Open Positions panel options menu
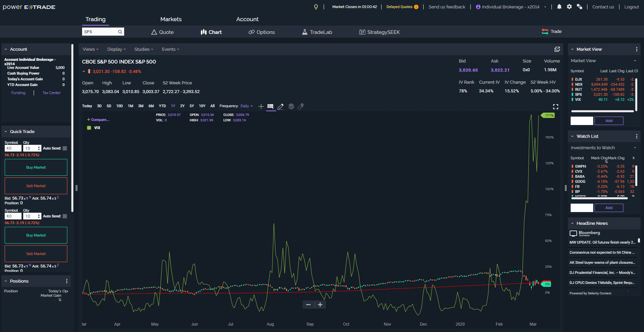This screenshot has width=644, height=332. pyautogui.click(x=67, y=281)
